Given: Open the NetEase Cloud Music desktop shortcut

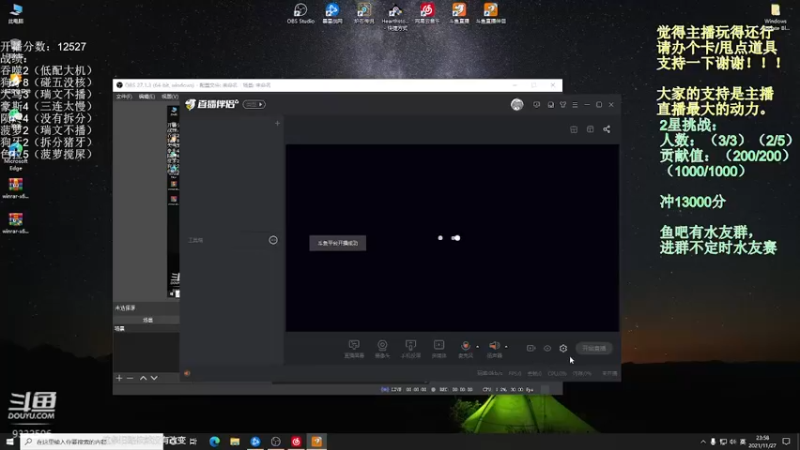Looking at the screenshot, I should click(x=427, y=13).
